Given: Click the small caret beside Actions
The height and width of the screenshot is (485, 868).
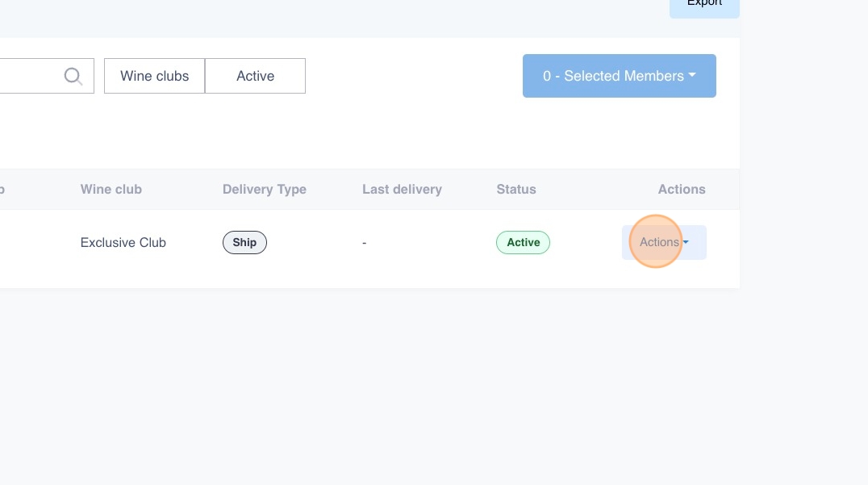Looking at the screenshot, I should 686,242.
